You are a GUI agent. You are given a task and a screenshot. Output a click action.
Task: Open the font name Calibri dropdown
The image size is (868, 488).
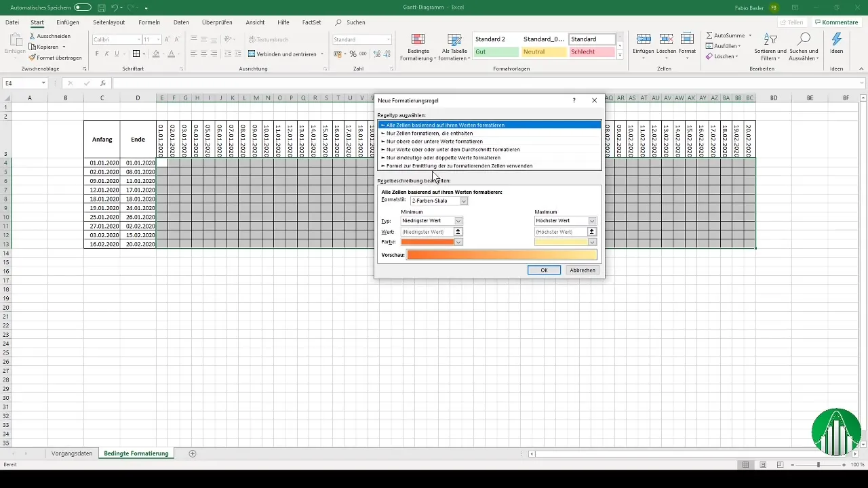pyautogui.click(x=139, y=39)
